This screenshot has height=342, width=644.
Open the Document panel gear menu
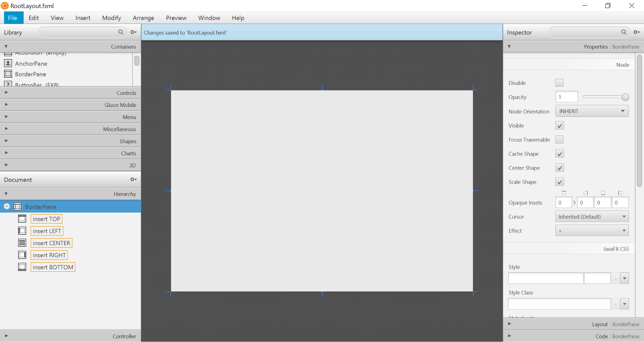(x=133, y=180)
